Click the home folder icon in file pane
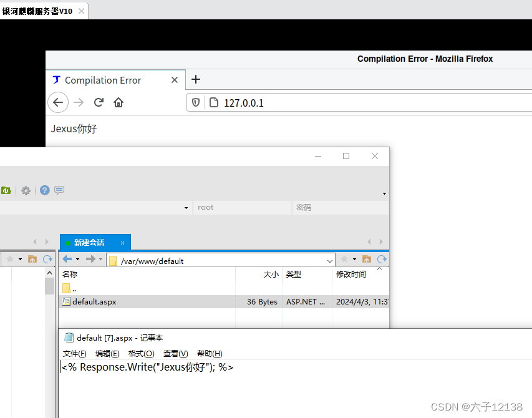This screenshot has width=532, height=418. click(367, 259)
